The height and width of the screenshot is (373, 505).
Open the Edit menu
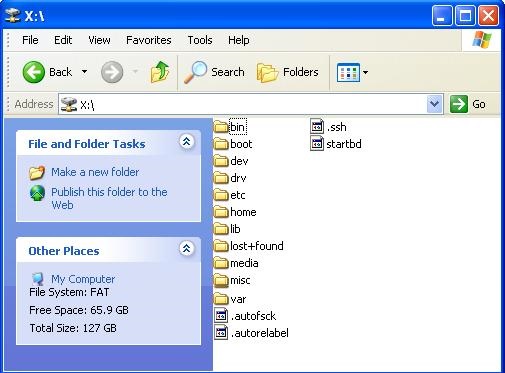[x=63, y=40]
